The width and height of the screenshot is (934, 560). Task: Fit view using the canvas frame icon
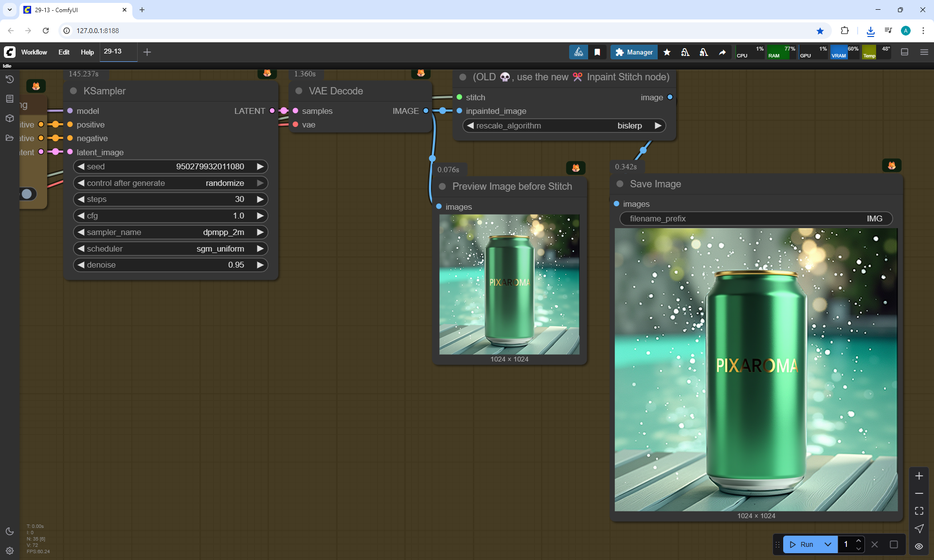(918, 511)
